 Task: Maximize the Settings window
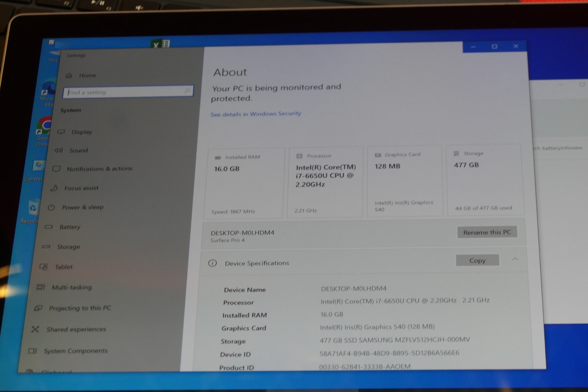(x=494, y=46)
